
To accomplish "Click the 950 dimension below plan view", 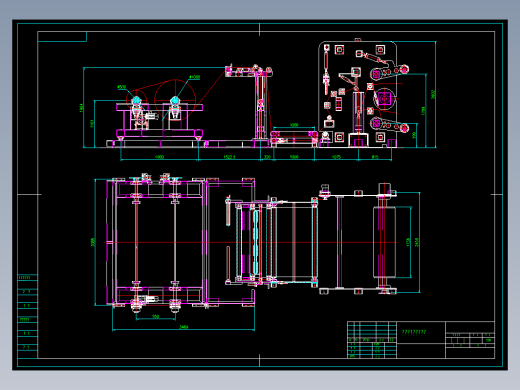I will [156, 316].
